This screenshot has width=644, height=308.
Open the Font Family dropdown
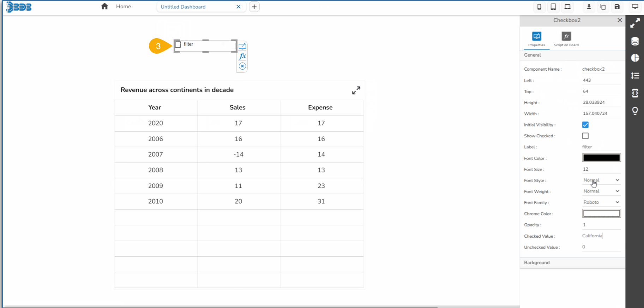601,202
